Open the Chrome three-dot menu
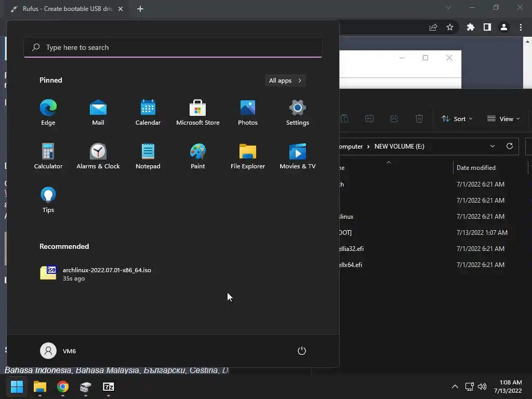 click(x=521, y=27)
